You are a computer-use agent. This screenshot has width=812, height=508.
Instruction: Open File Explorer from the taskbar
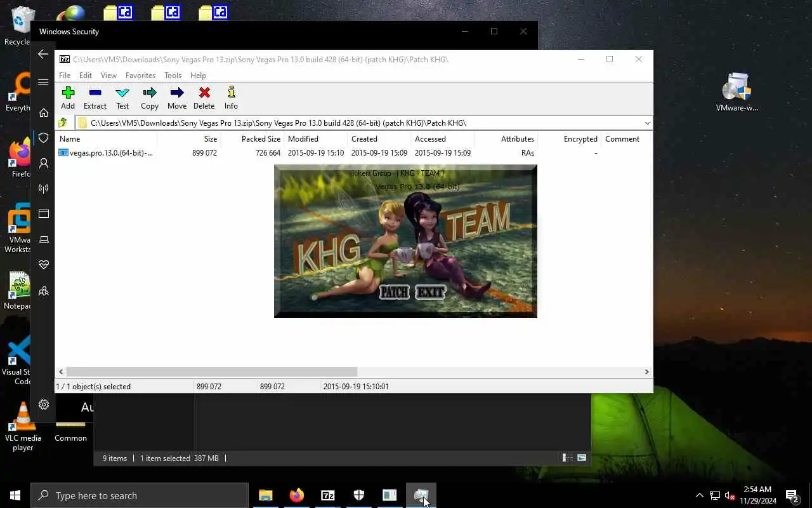pyautogui.click(x=265, y=495)
